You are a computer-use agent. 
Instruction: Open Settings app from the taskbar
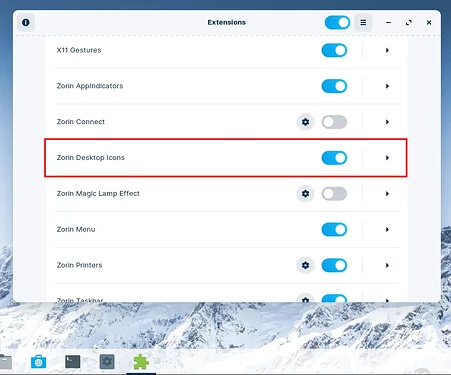click(x=107, y=362)
